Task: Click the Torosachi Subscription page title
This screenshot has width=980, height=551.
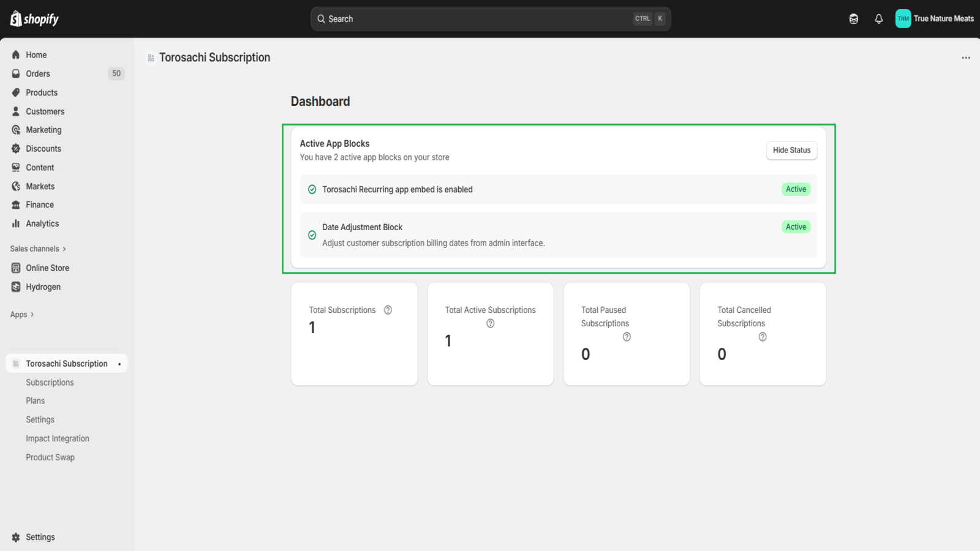Action: point(214,58)
